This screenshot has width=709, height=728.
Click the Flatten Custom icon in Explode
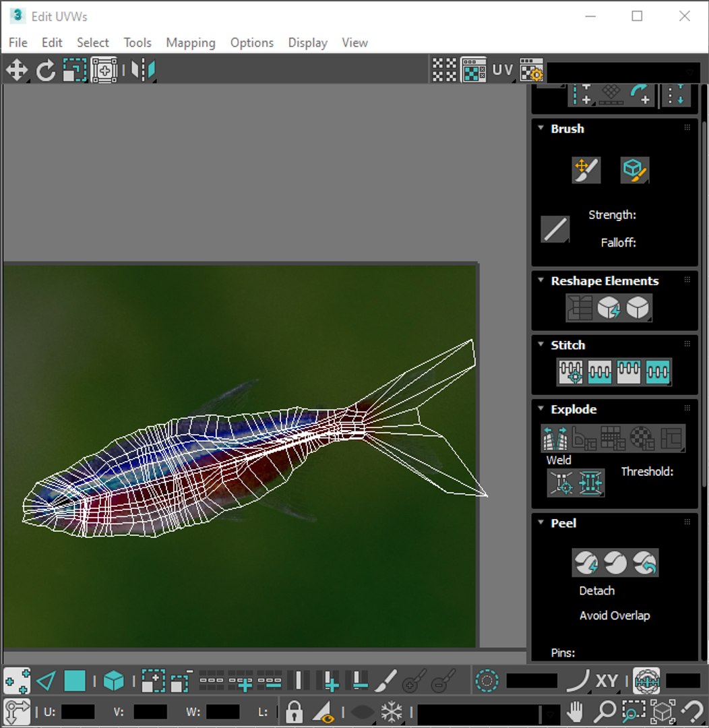pyautogui.click(x=671, y=438)
